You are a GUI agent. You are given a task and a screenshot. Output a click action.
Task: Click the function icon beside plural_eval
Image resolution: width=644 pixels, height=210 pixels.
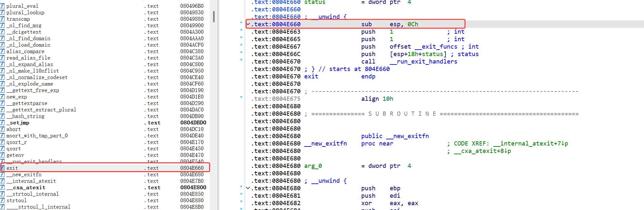(x=2, y=6)
